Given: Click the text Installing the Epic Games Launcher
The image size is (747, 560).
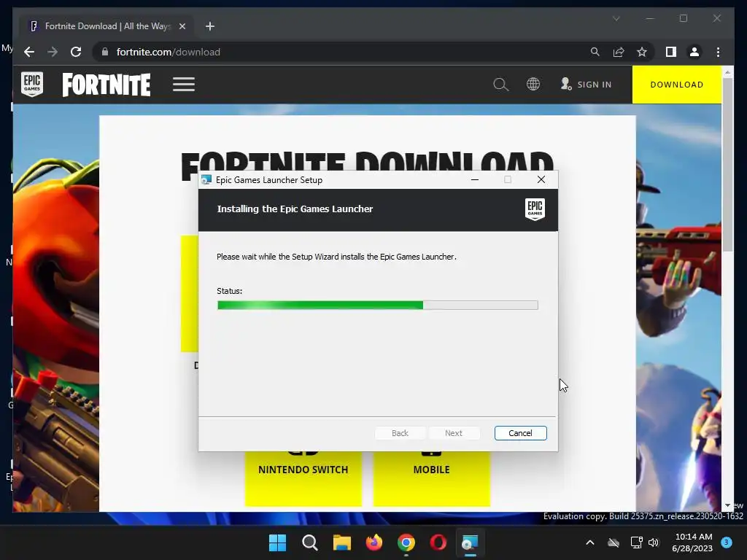Looking at the screenshot, I should [295, 209].
